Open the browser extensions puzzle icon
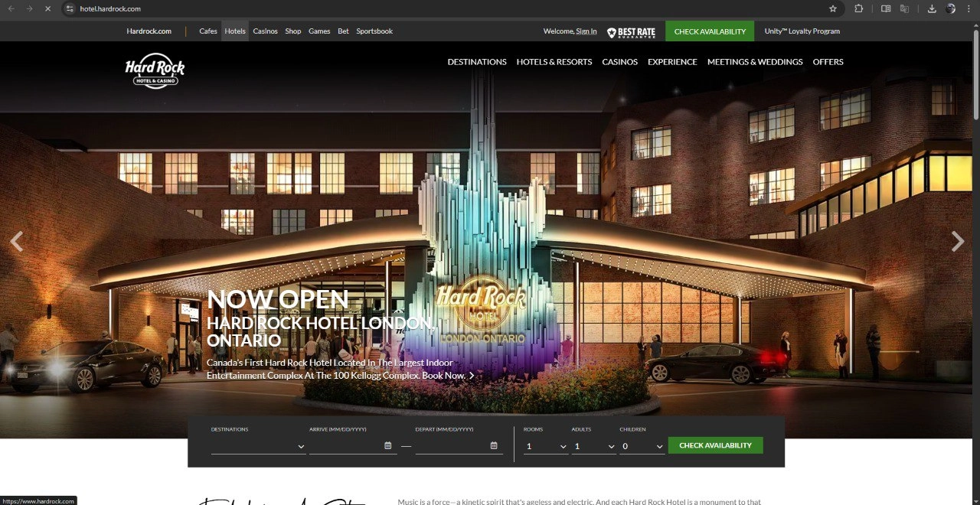This screenshot has height=505, width=980. 858,8
